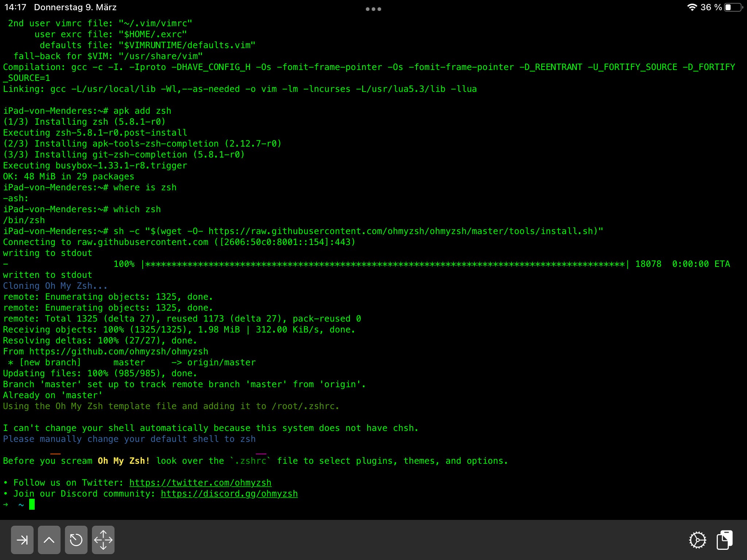Tap the 'Linking: gcc' output line
This screenshot has height=560, width=747.
(240, 89)
